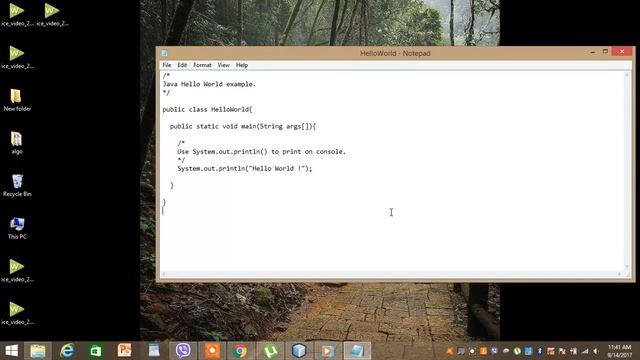This screenshot has height=360, width=640.
Task: Click the Notepad icon in the title bar
Action: click(164, 53)
